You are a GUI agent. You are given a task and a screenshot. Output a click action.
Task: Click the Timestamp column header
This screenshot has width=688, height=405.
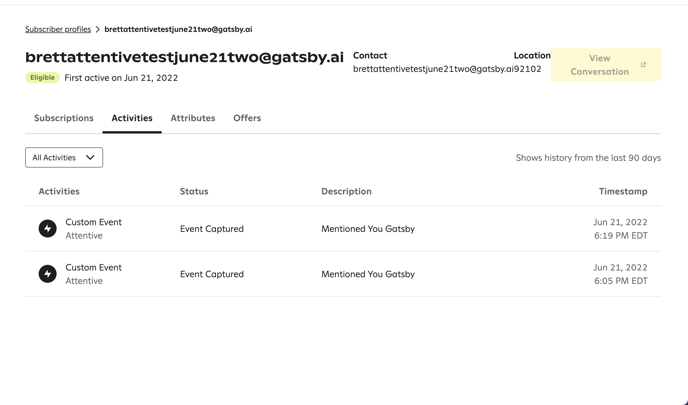623,191
